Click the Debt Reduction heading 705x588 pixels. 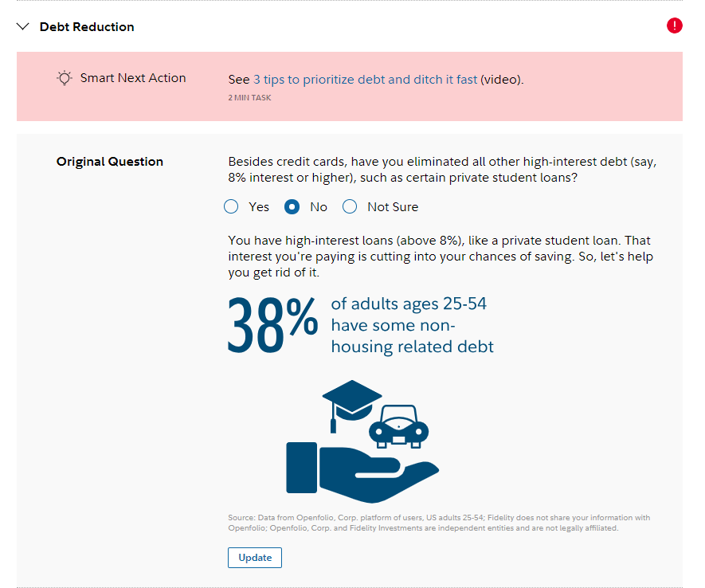tap(87, 27)
